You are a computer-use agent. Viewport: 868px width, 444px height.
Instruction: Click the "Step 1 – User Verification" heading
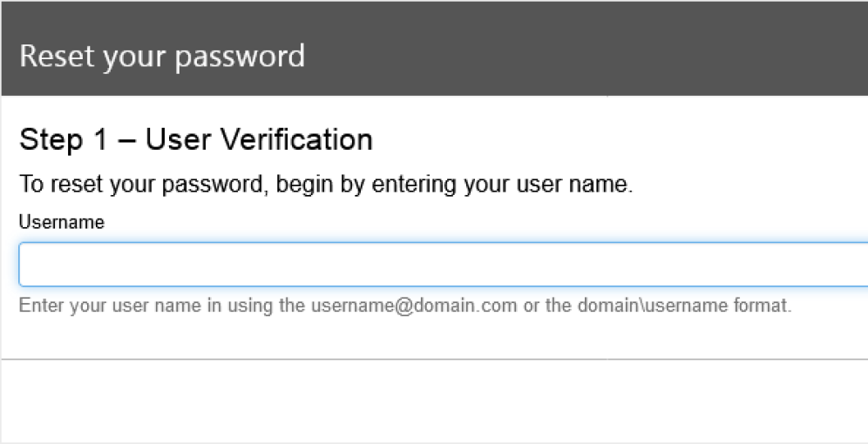[196, 139]
